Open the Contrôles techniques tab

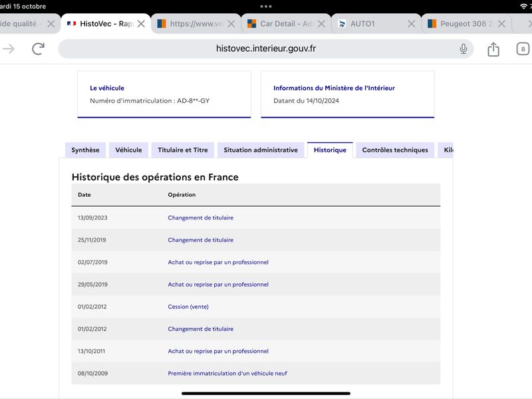395,150
